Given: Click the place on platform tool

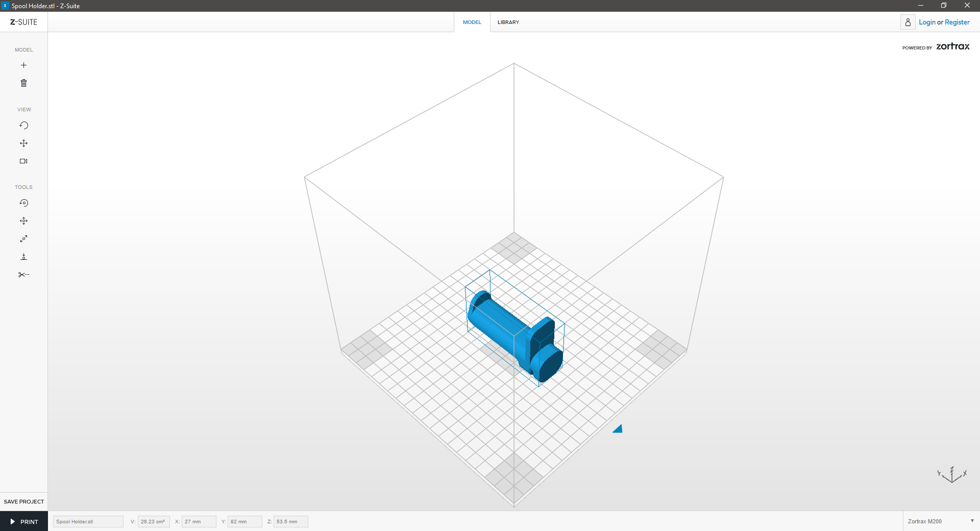Looking at the screenshot, I should coord(23,257).
